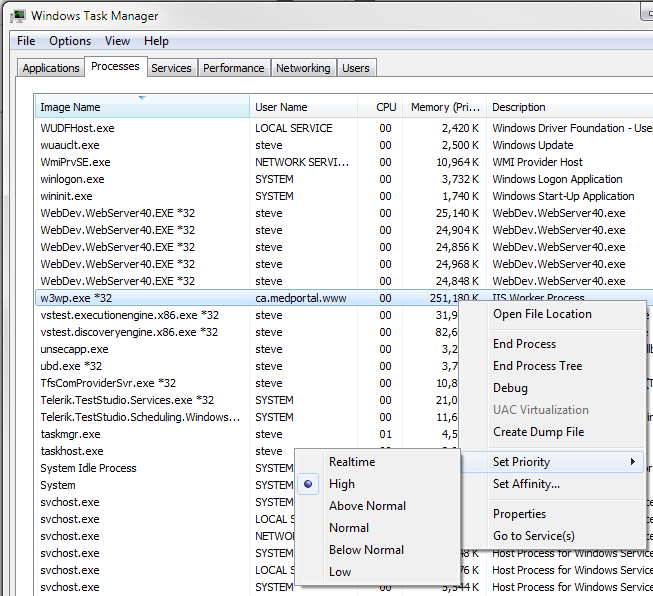Screen dimensions: 653x596
Task: Click the WMI Provider Host description
Action: (x=537, y=162)
